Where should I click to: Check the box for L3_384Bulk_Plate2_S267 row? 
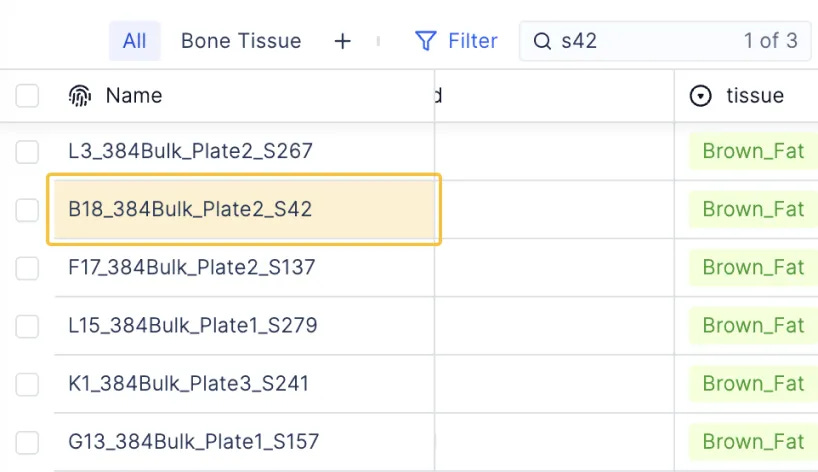click(27, 152)
